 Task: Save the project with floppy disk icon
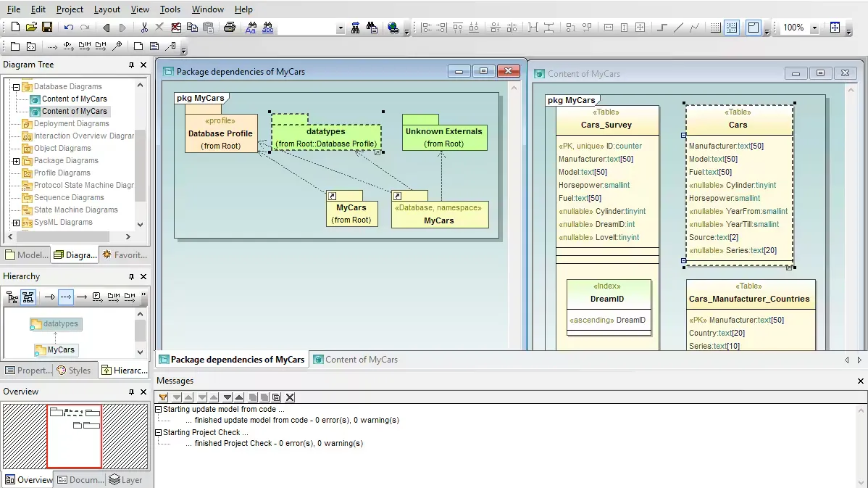coord(47,27)
